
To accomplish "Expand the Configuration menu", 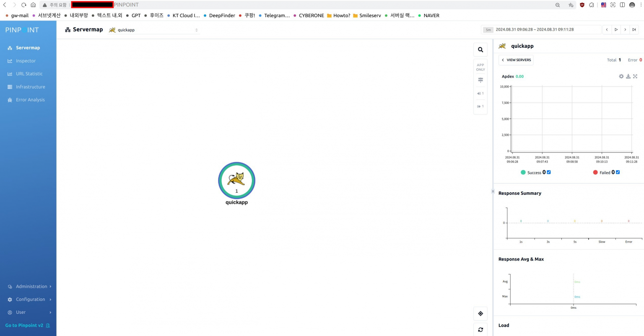I will [x=29, y=300].
